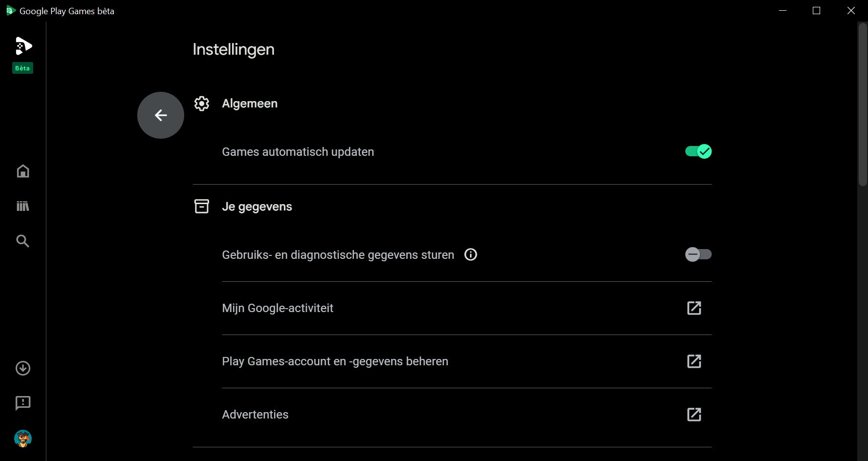Click the Google Play Games logo

(23, 46)
